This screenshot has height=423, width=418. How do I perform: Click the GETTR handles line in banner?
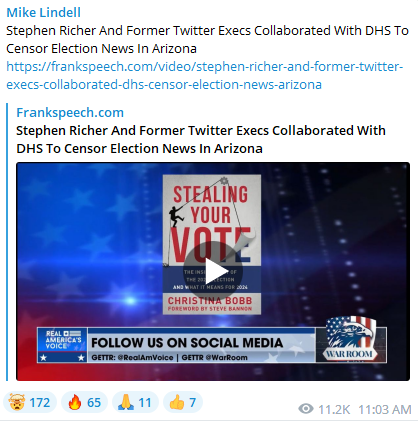pos(170,357)
